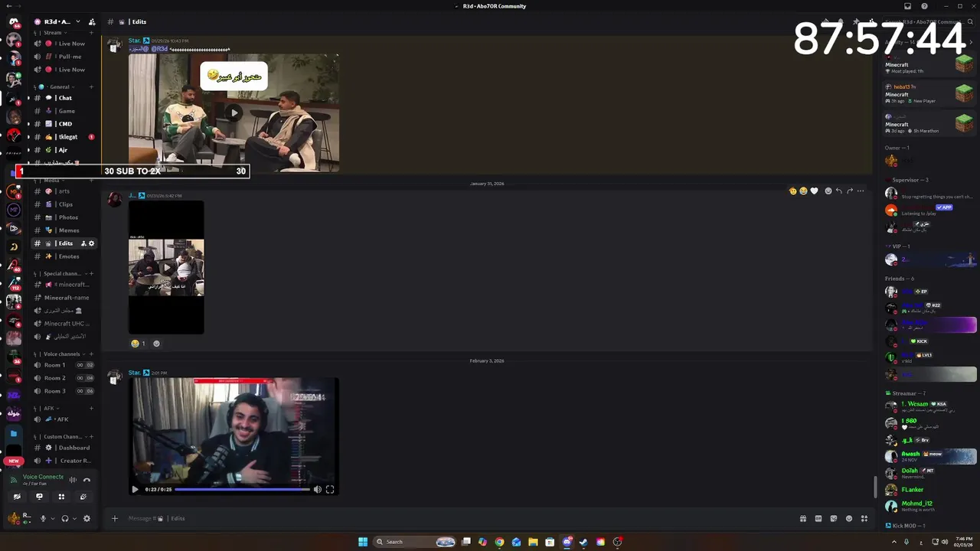Open noise suppression waveform icon
The image size is (980, 551).
[73, 480]
